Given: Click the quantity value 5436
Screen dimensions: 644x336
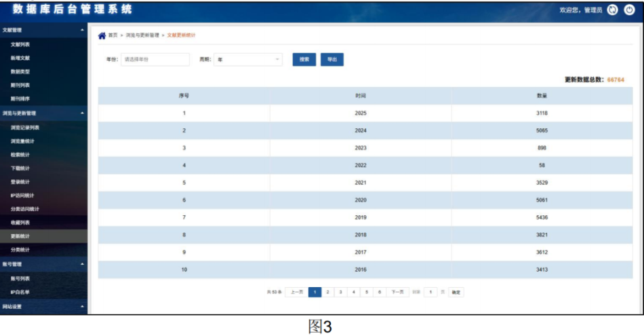Looking at the screenshot, I should [542, 218].
